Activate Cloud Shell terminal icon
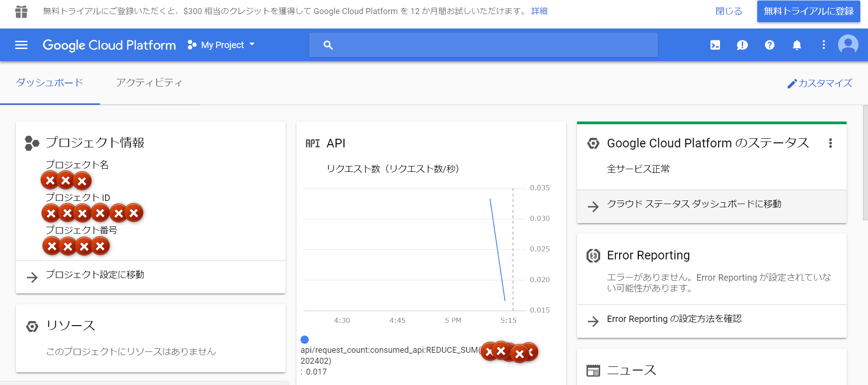 tap(715, 45)
